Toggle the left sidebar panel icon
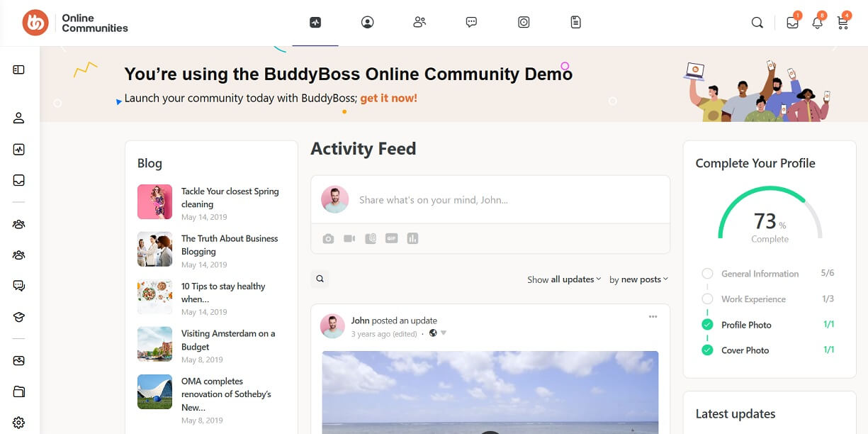 pyautogui.click(x=19, y=69)
